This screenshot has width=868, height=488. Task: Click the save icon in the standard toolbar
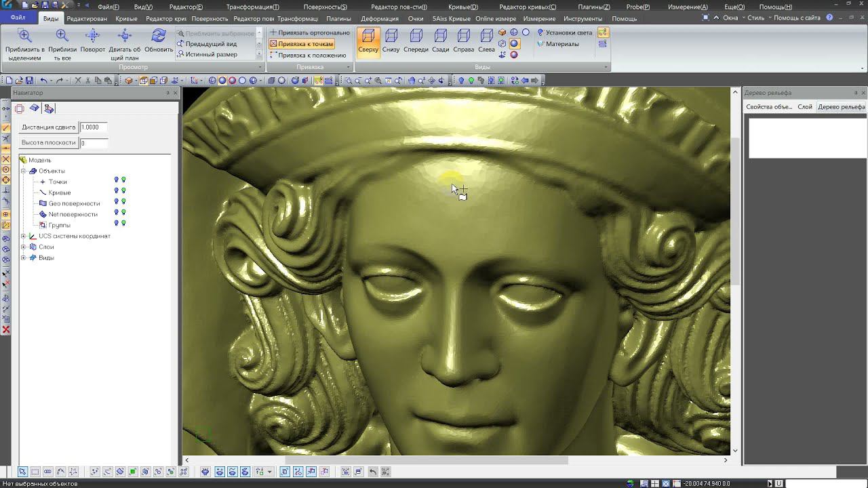coord(29,81)
